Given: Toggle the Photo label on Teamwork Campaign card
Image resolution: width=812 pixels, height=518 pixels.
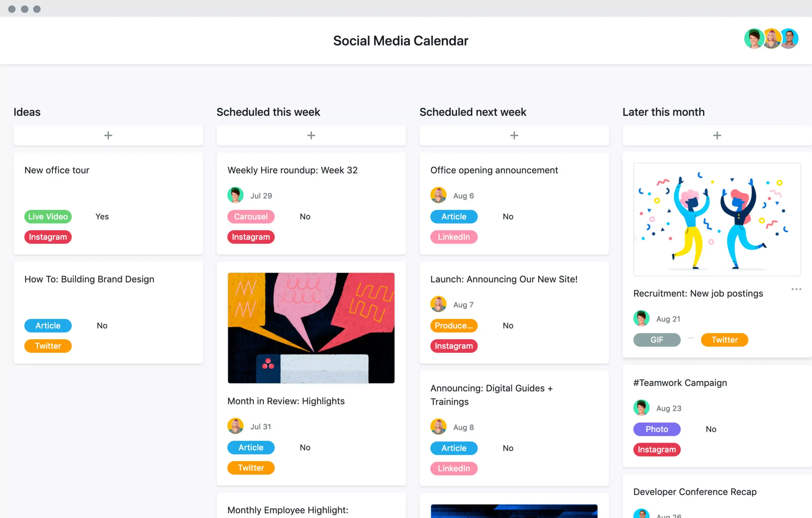Looking at the screenshot, I should pos(656,428).
